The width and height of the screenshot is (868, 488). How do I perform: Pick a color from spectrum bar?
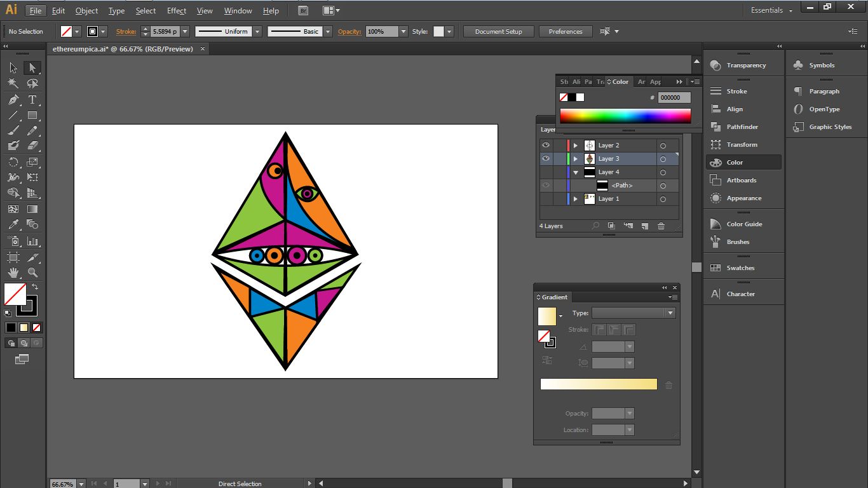(x=625, y=116)
